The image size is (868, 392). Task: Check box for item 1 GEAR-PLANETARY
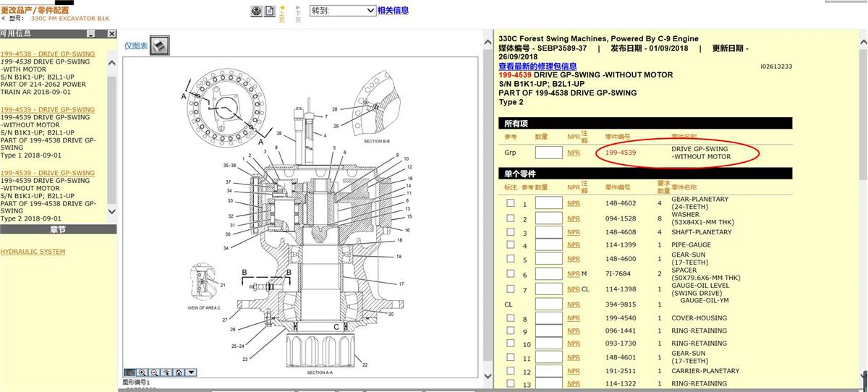click(511, 203)
